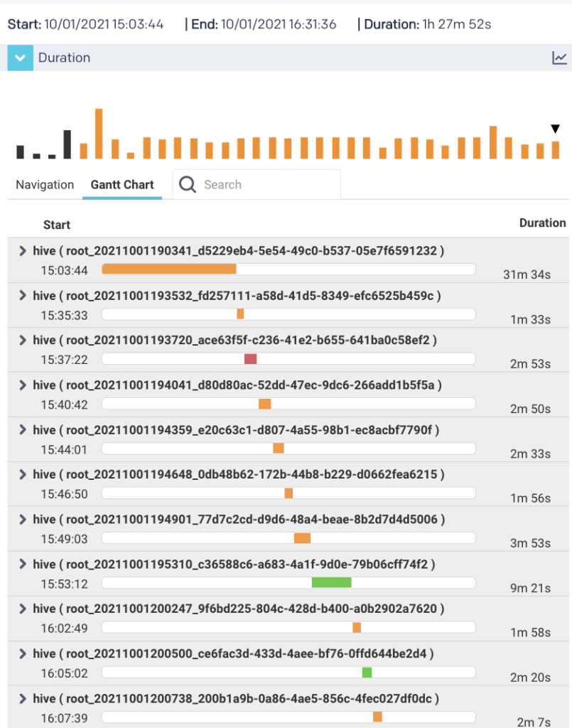Click the hive root_20211001193720_ace63f5f job name

coord(234,340)
